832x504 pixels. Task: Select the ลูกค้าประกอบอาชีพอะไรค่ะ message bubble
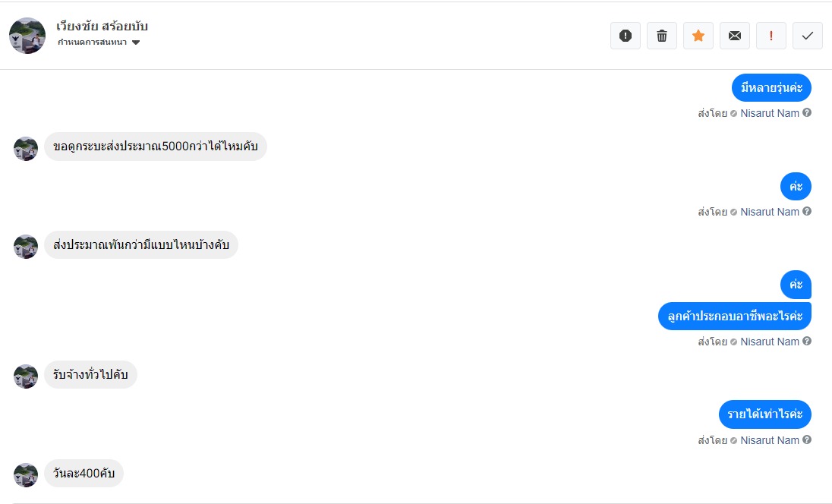click(734, 316)
